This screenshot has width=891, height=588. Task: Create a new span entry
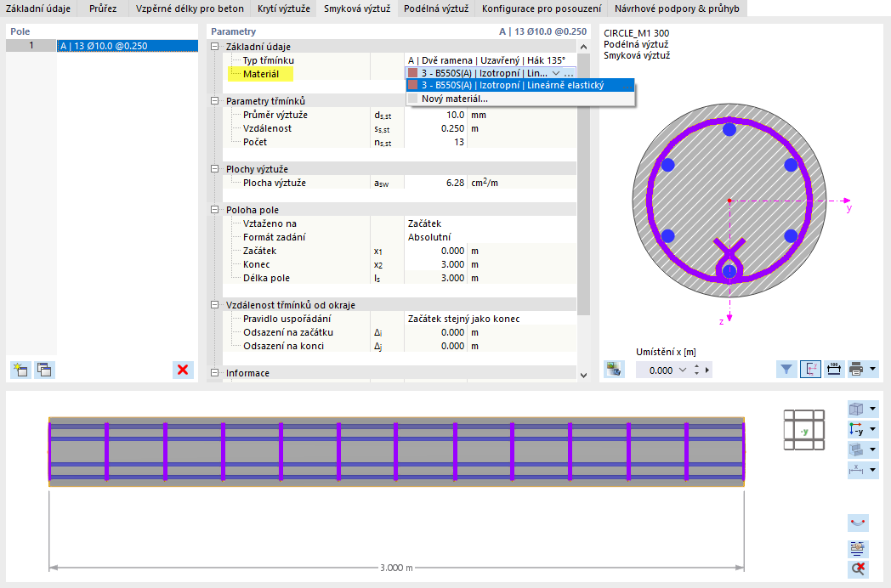[x=21, y=370]
